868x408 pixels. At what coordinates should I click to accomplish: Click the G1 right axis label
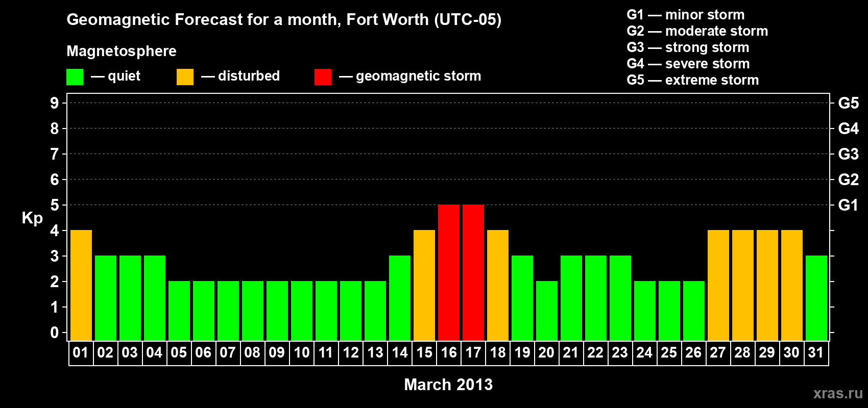(848, 205)
